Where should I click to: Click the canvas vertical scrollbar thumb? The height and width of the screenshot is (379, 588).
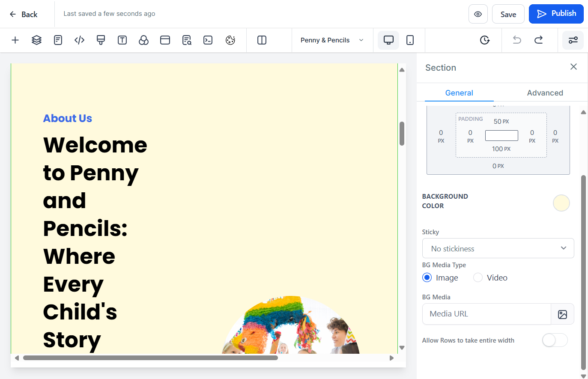pos(402,134)
